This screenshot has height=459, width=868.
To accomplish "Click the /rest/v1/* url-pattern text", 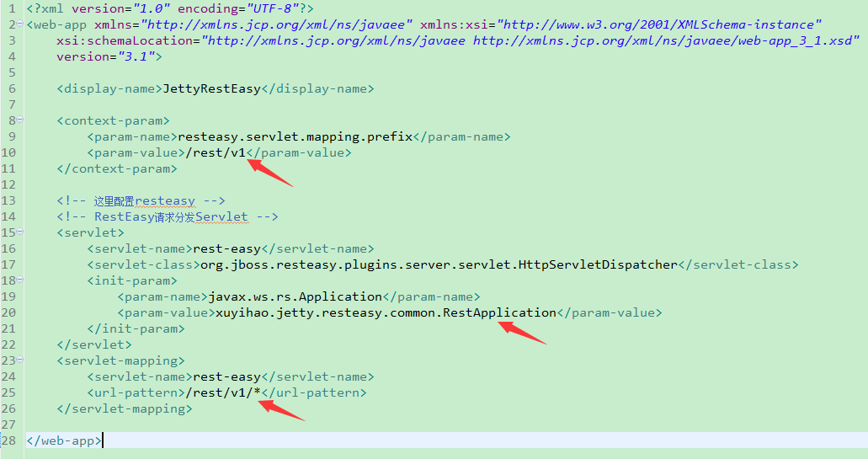I will click(223, 392).
